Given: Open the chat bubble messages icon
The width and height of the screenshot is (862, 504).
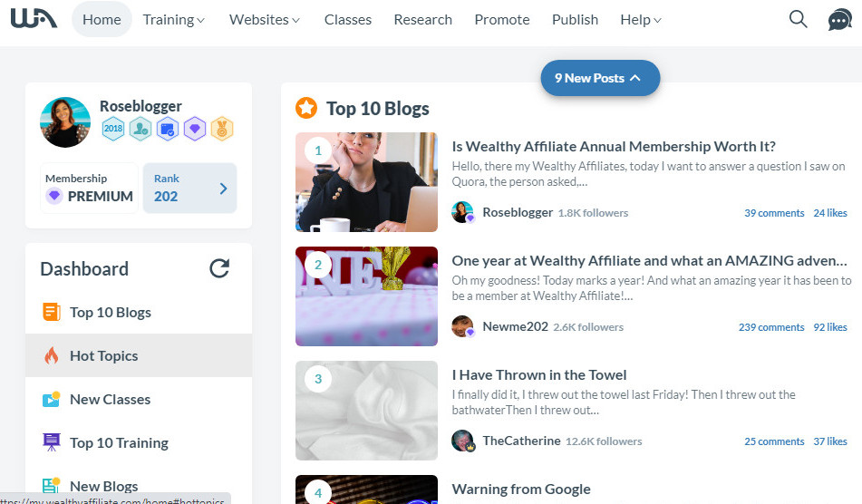Looking at the screenshot, I should [839, 20].
